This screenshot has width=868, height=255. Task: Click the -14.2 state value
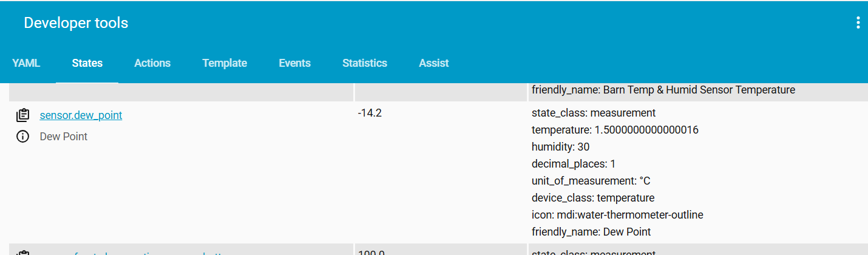(x=370, y=113)
